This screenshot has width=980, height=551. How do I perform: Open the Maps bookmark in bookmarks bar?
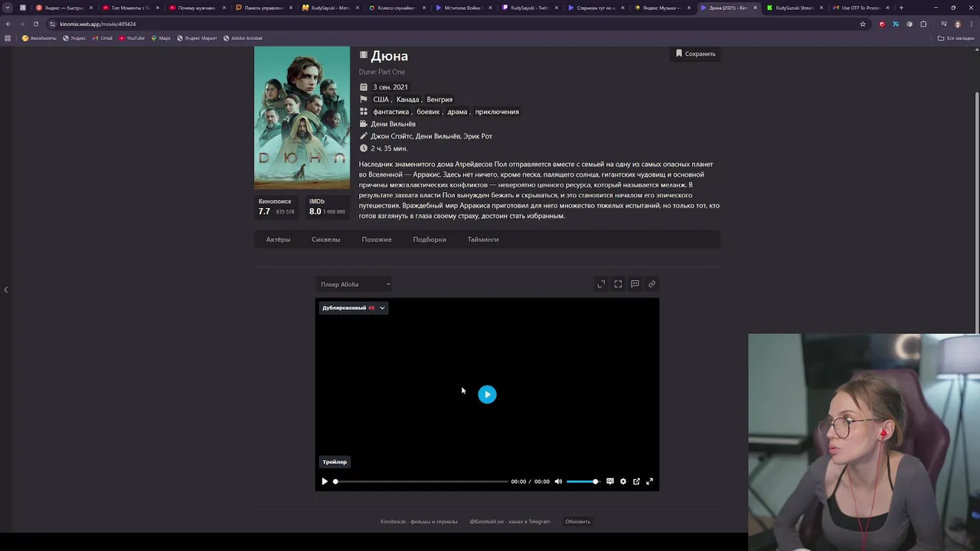tap(161, 38)
